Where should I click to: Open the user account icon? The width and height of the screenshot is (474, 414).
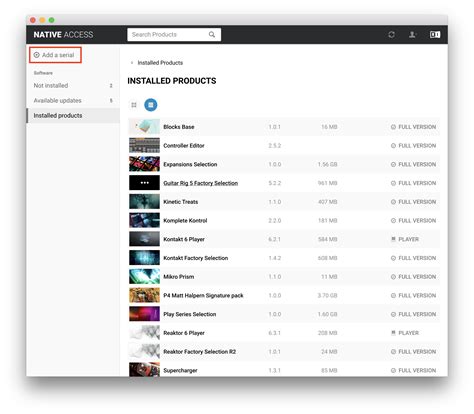tap(412, 34)
